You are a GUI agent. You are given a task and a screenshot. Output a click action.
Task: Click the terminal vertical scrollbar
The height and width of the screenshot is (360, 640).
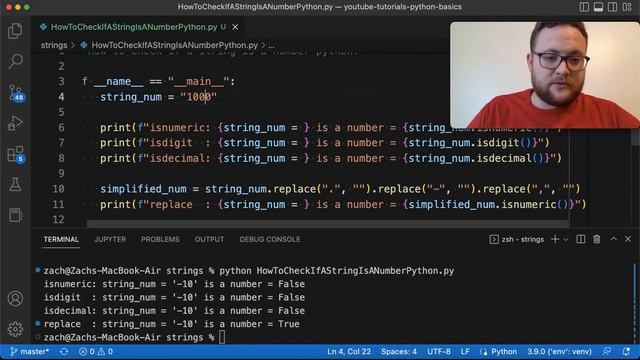pyautogui.click(x=635, y=302)
